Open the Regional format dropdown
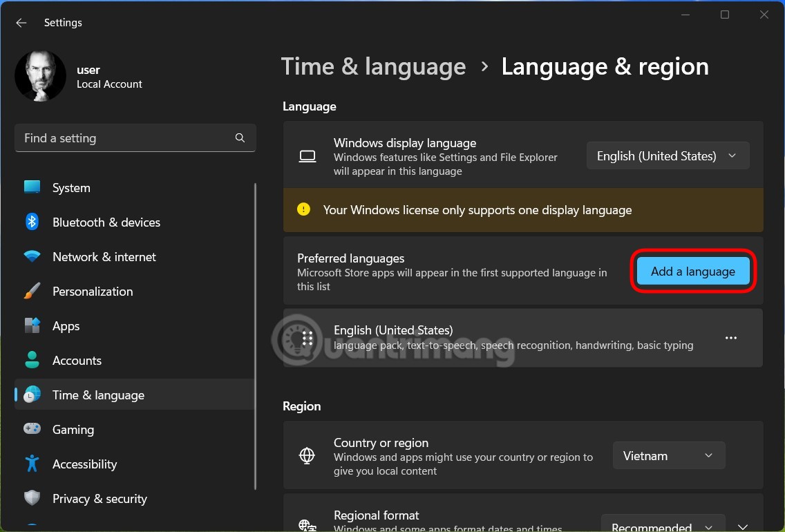Screen dimensions: 785x532 tap(663, 525)
